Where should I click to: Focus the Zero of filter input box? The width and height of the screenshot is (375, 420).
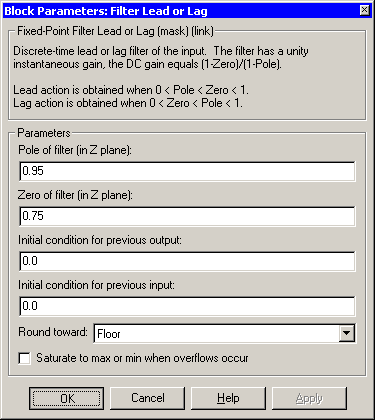187,216
